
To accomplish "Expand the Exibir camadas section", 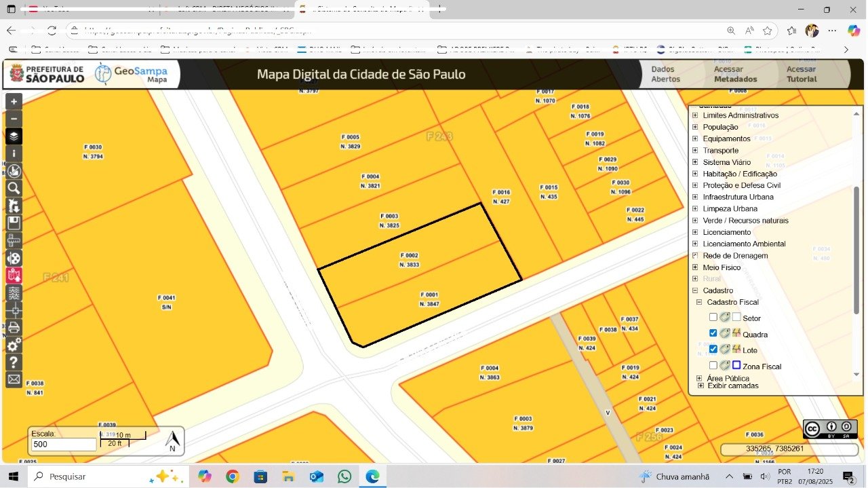I will coord(699,386).
